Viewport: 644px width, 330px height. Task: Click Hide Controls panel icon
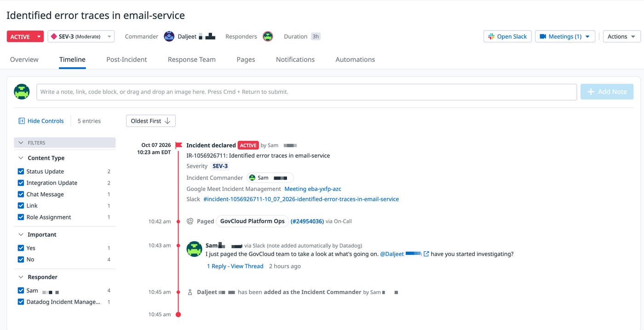pos(21,121)
